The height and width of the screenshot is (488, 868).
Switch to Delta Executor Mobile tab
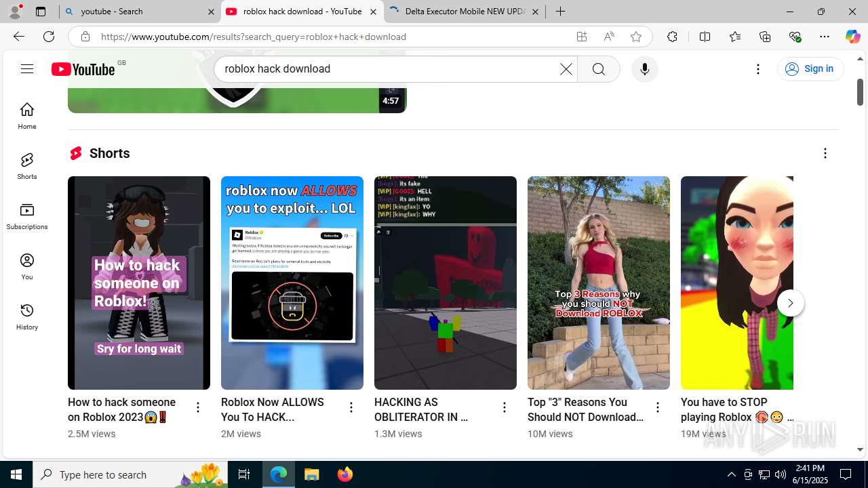(x=465, y=12)
